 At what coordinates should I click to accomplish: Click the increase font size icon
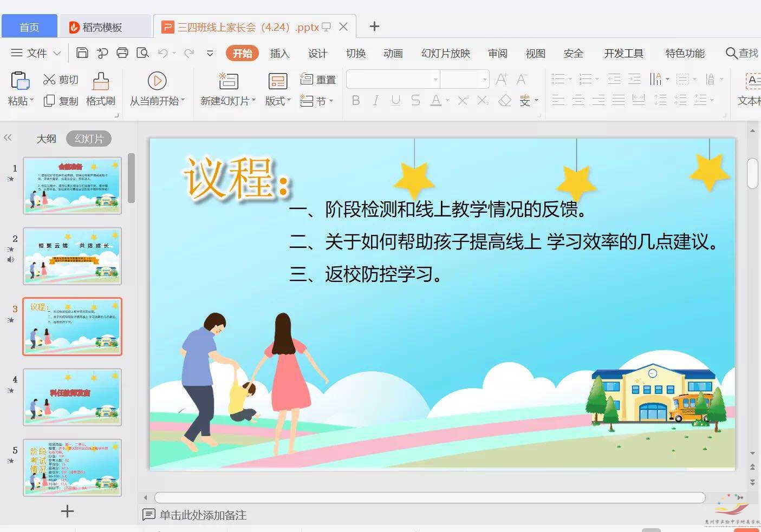click(x=502, y=80)
